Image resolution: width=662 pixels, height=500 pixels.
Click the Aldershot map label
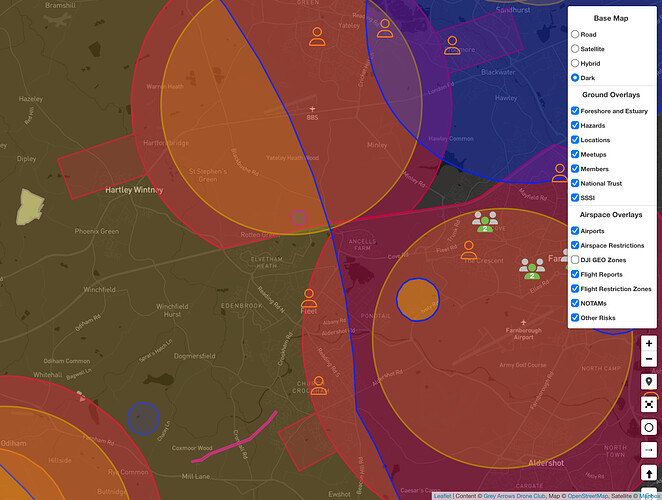(x=546, y=463)
